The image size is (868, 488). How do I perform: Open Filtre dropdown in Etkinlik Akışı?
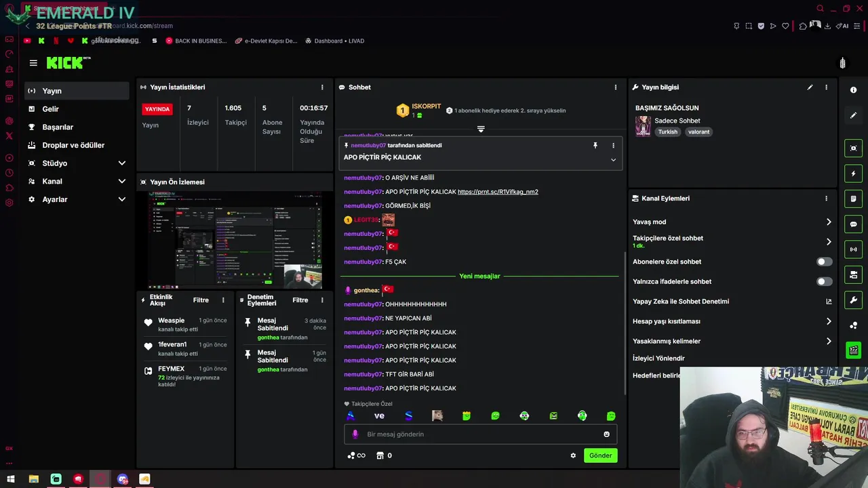[201, 300]
